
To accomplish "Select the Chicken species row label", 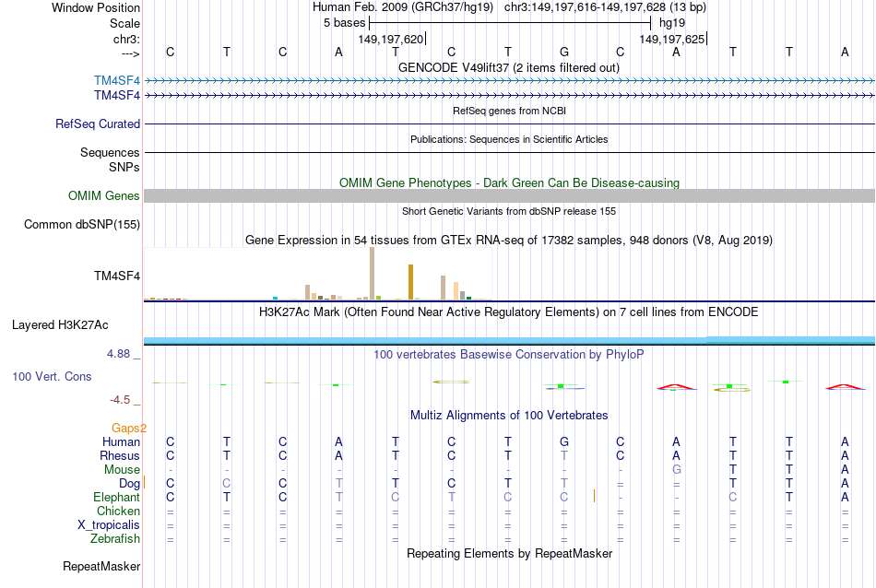I will (118, 511).
